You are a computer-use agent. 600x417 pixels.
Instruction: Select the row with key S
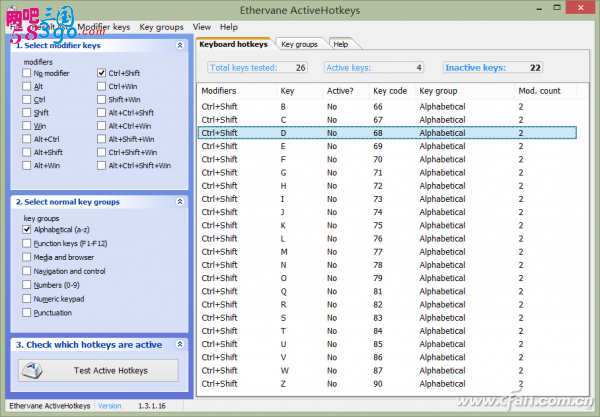coord(387,318)
